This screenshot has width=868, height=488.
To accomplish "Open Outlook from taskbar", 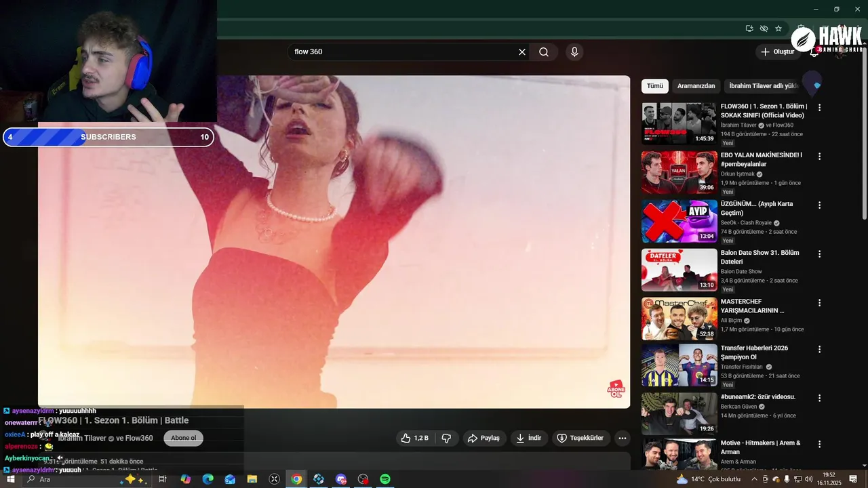I will coord(230,479).
